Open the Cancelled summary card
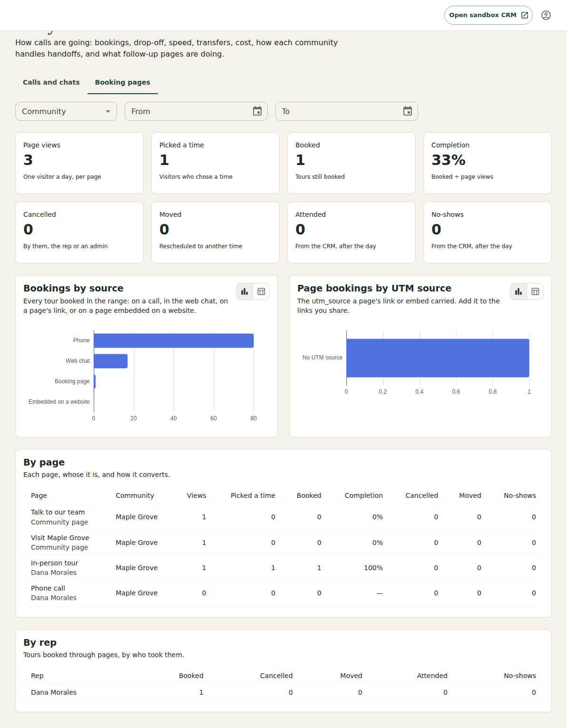Viewport: 567px width, 728px height. click(x=79, y=233)
